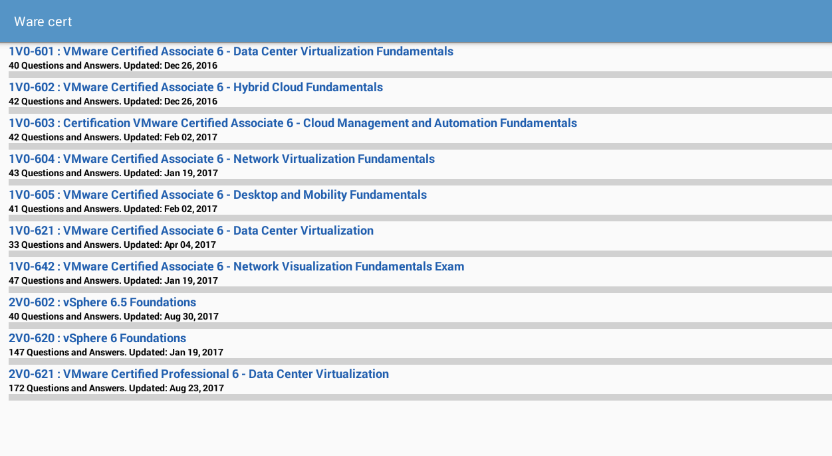Tap '33 Questions and Answers. Updated: Apr 04, 2017'

(x=112, y=245)
